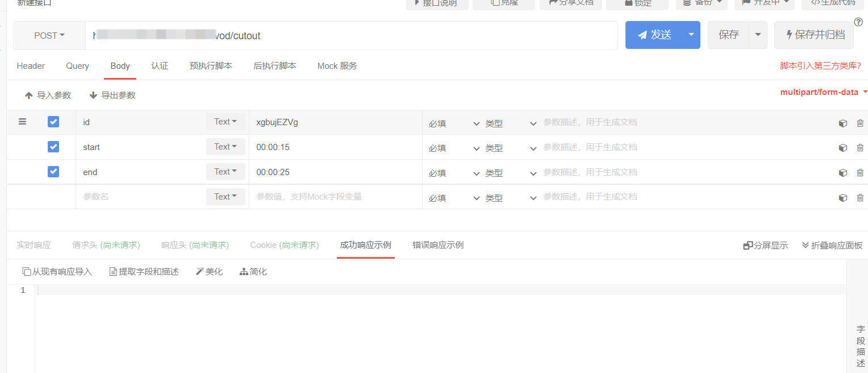This screenshot has width=868, height=373.
Task: Click the 保存并归档 button
Action: (x=813, y=35)
